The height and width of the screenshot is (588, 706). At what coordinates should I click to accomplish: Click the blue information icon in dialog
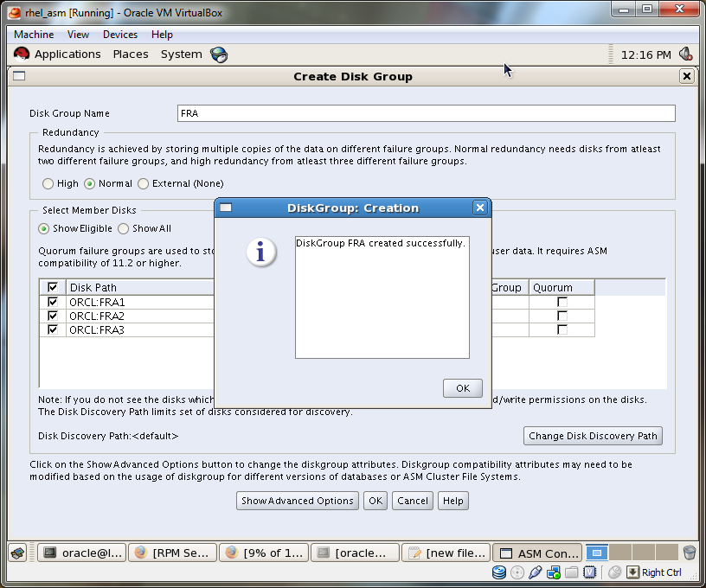261,252
